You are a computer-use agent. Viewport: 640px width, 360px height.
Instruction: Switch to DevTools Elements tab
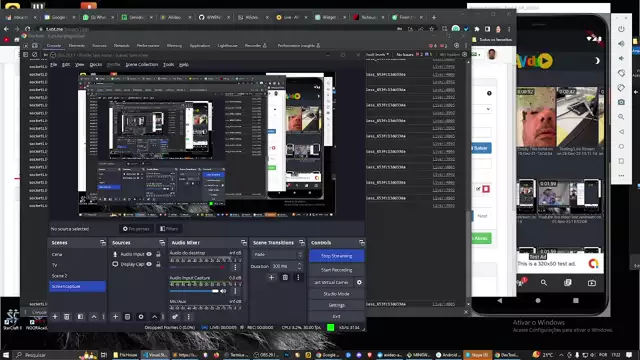[x=77, y=46]
